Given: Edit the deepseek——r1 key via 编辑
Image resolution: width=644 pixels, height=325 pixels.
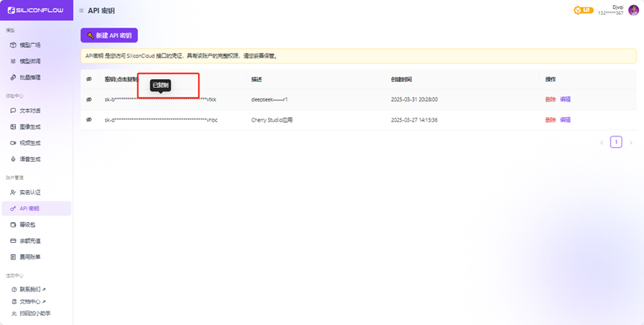Looking at the screenshot, I should (565, 99).
